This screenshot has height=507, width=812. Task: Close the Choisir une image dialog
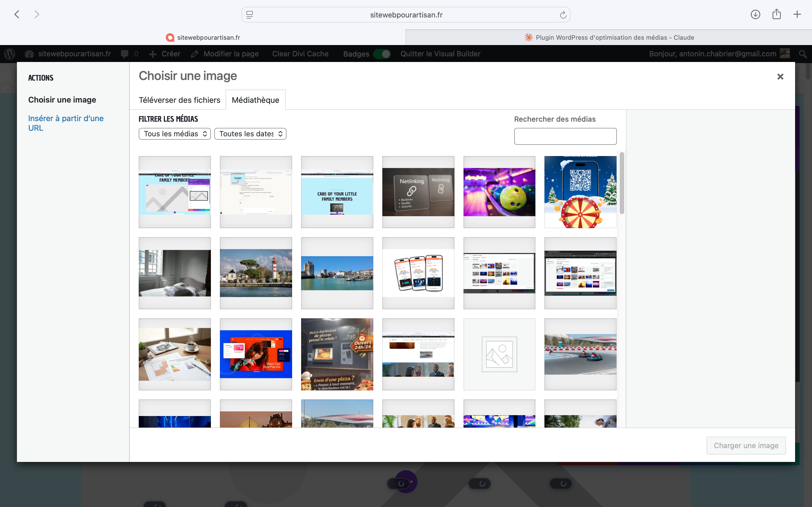pyautogui.click(x=780, y=77)
